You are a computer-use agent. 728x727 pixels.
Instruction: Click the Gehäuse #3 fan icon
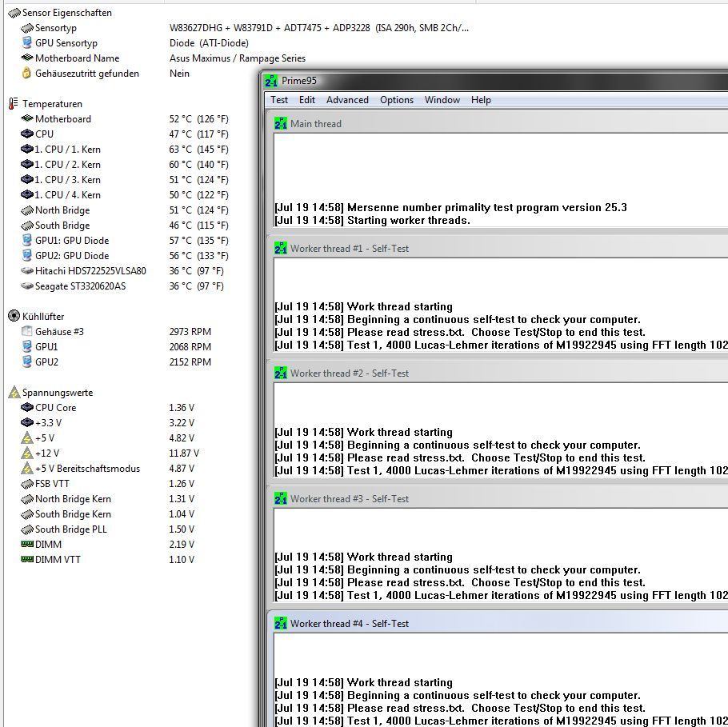[27, 331]
